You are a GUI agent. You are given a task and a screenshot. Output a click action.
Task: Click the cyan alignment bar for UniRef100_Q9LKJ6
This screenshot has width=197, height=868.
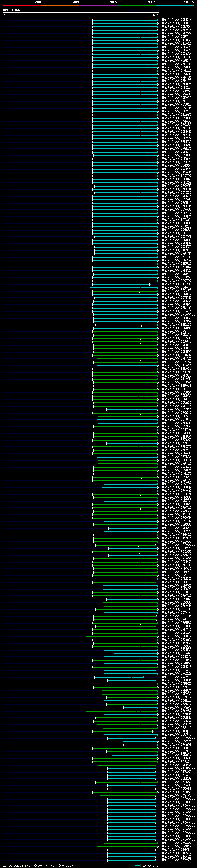pos(125,20)
